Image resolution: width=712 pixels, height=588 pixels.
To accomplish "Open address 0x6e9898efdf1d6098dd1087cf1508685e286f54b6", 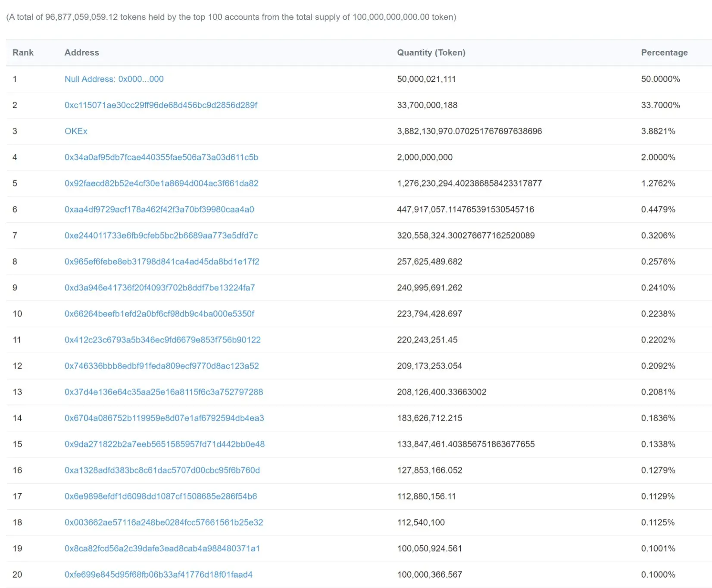I will point(161,496).
